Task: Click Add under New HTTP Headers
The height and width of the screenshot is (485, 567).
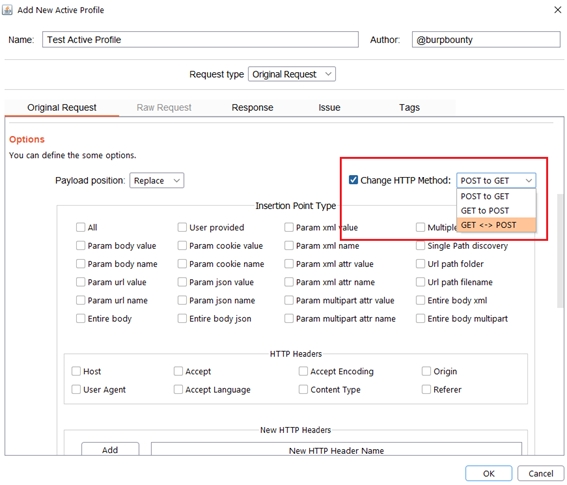Action: pyautogui.click(x=110, y=450)
